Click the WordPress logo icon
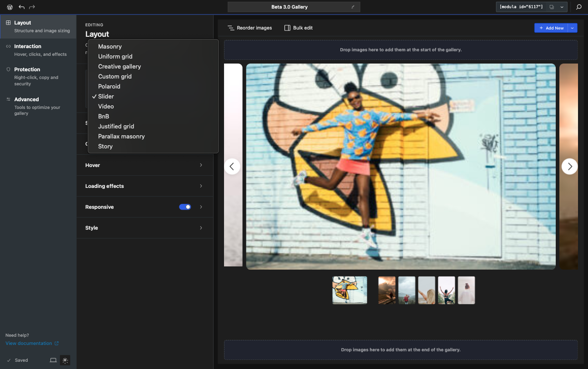This screenshot has width=588, height=369. pyautogui.click(x=10, y=7)
